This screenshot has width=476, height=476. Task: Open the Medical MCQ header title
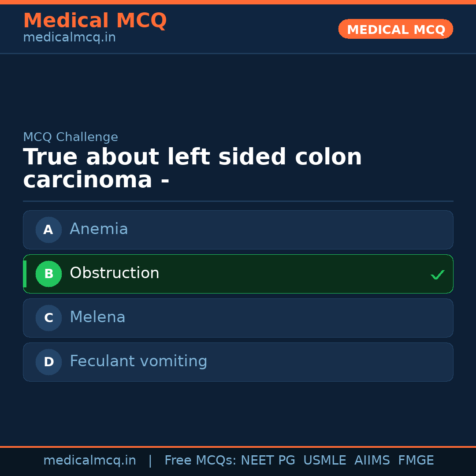[x=95, y=21]
